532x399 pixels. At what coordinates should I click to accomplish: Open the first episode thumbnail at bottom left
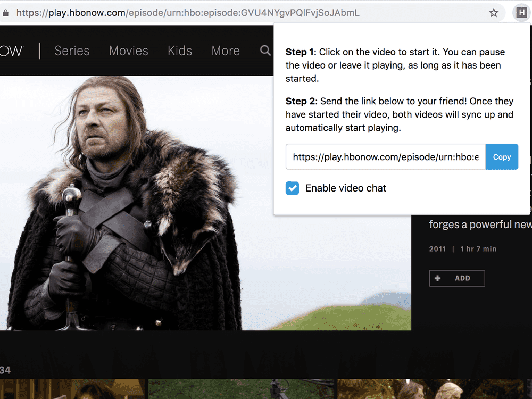pos(72,389)
